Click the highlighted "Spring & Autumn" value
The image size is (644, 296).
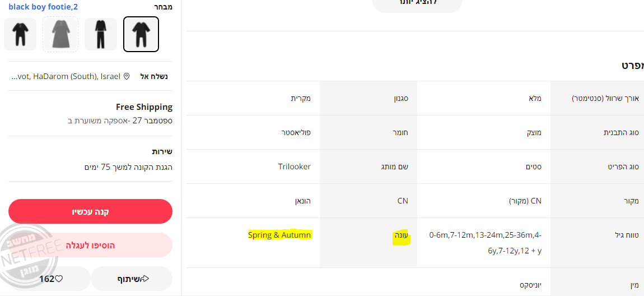point(279,235)
